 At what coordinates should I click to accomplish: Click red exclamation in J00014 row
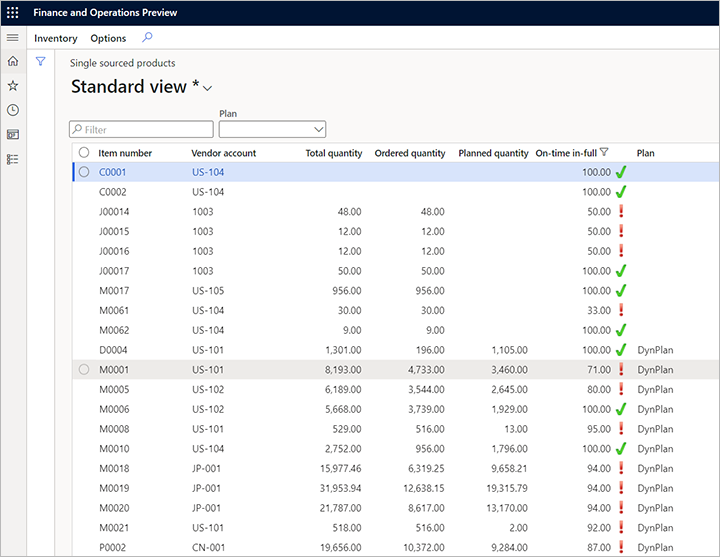coord(621,211)
